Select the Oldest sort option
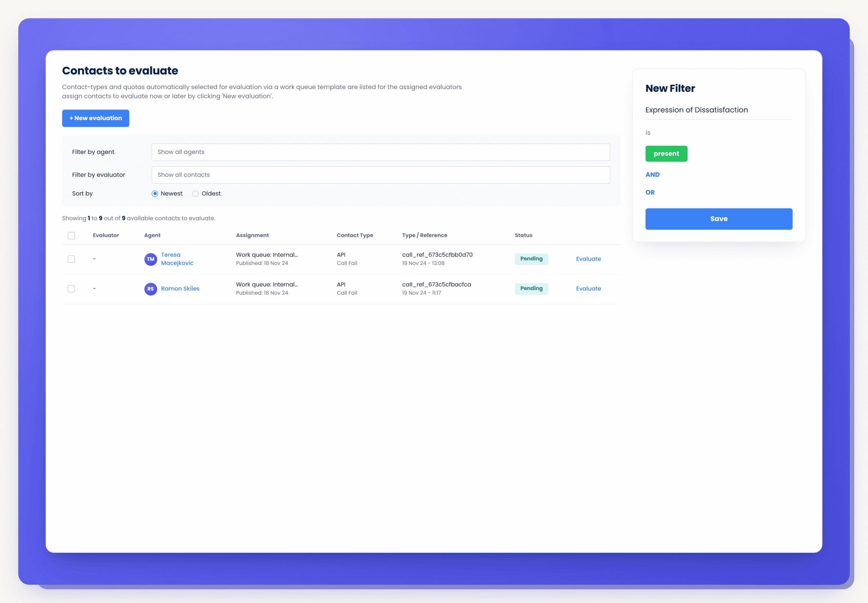This screenshot has width=868, height=603. click(x=195, y=194)
